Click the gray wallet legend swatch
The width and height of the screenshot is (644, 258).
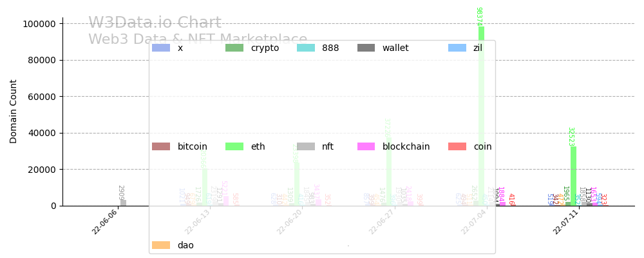click(x=366, y=48)
